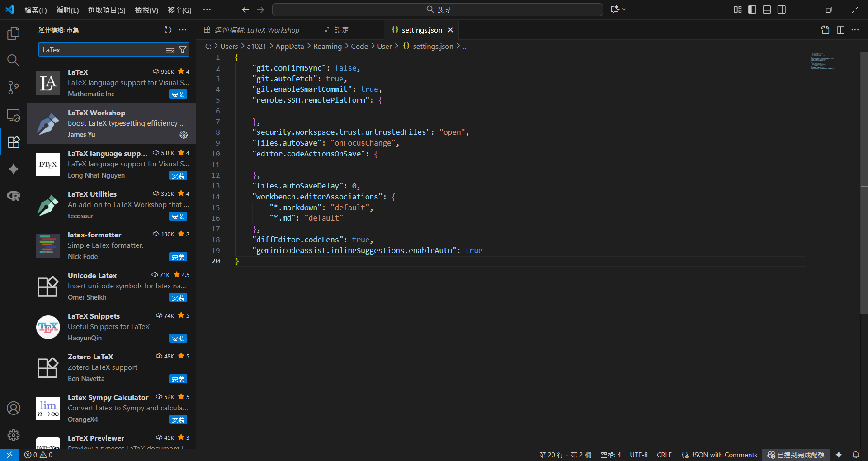Screen dimensions: 868x461
Task: Clear extensions search results
Action: tap(170, 50)
